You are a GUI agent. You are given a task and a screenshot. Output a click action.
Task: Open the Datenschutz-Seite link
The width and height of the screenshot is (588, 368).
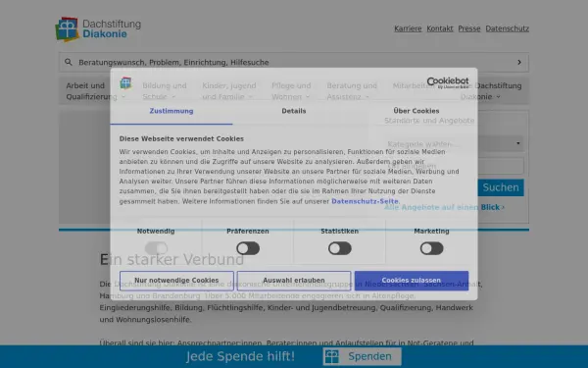coord(365,201)
